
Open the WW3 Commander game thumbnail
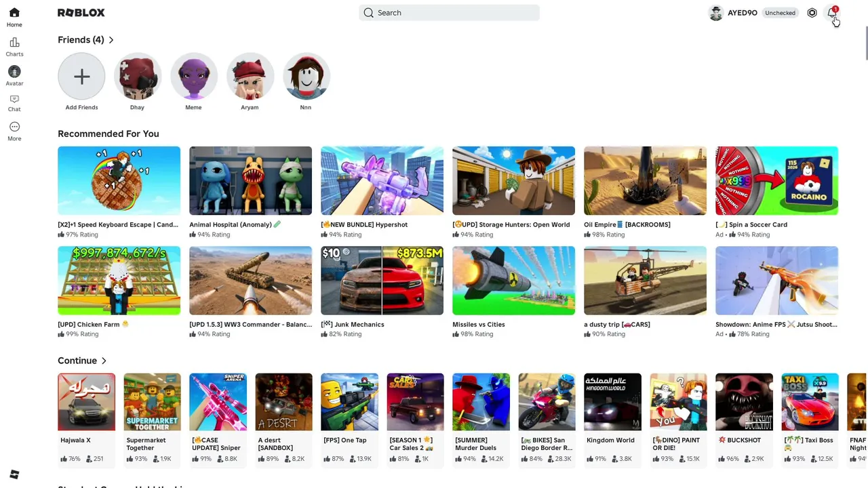tap(250, 281)
